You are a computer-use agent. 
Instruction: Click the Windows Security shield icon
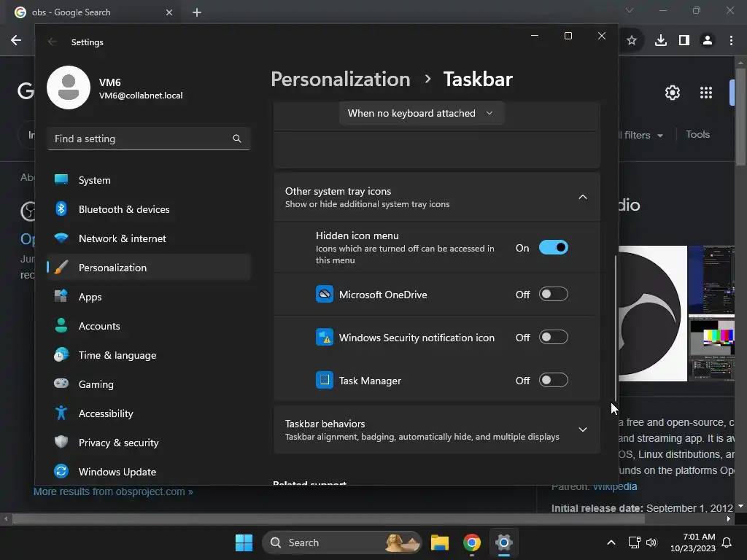tap(325, 337)
